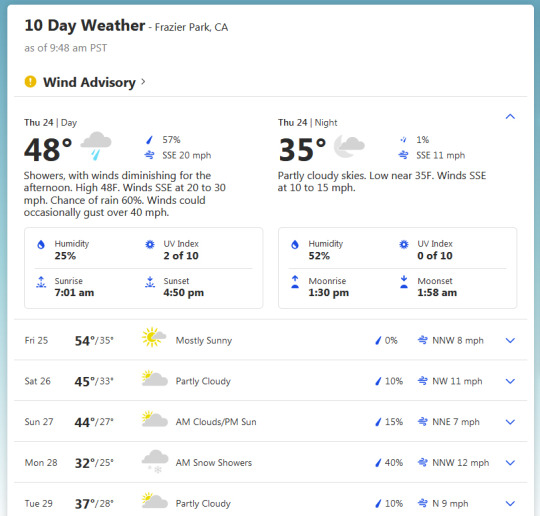The width and height of the screenshot is (540, 516).
Task: Click the humidity droplet icon for Thursday night
Action: coord(295,245)
